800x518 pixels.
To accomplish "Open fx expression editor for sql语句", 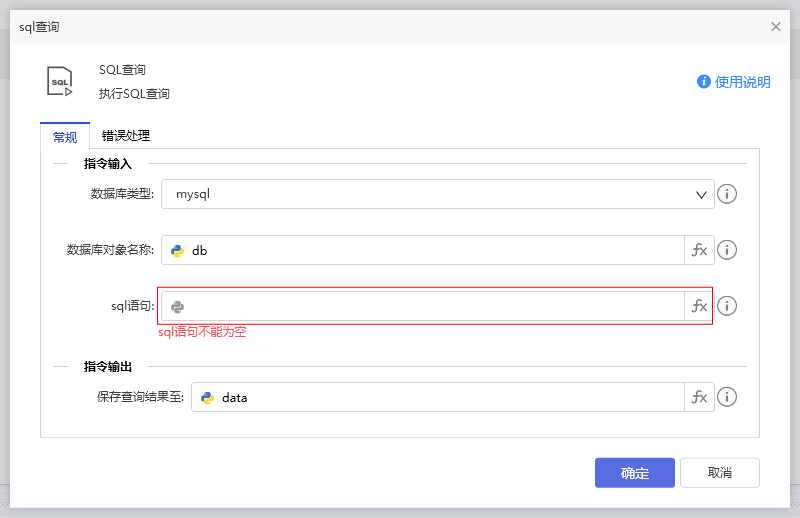I will [x=699, y=306].
